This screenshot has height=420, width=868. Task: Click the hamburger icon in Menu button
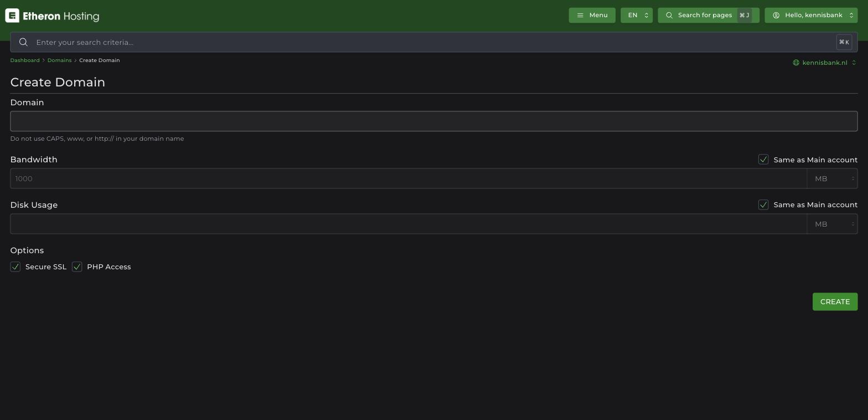[580, 16]
